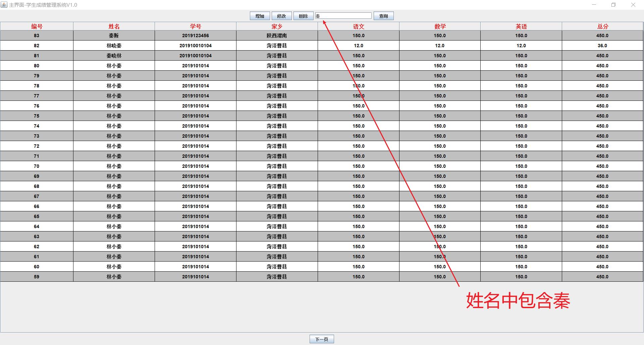Focus the search text field containing 秦
The height and width of the screenshot is (345, 644).
click(x=343, y=16)
